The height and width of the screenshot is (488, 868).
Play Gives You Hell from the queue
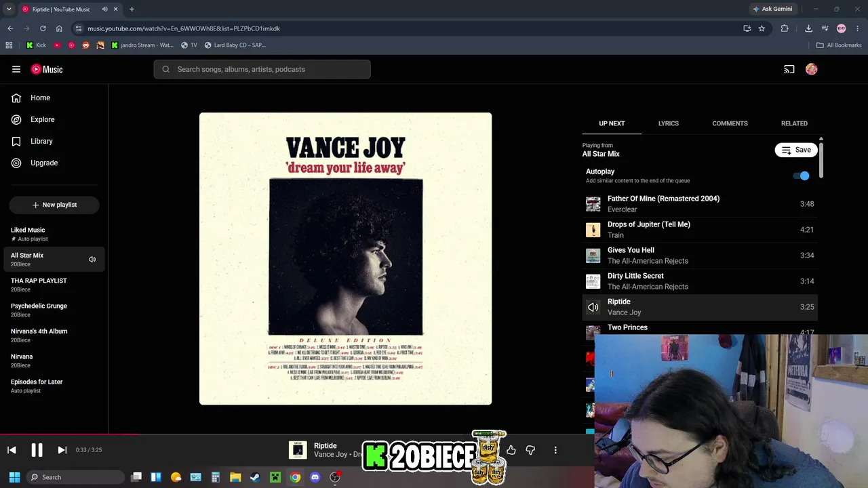point(700,256)
